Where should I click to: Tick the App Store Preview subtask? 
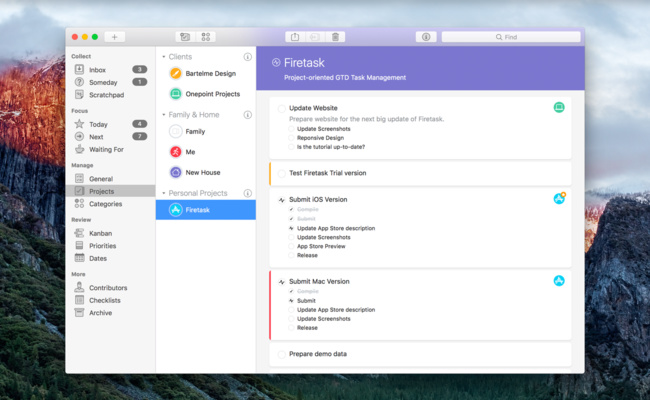(x=292, y=246)
